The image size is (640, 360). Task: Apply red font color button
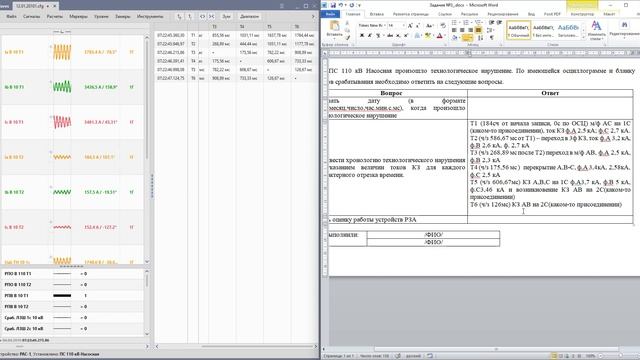tap(439, 36)
